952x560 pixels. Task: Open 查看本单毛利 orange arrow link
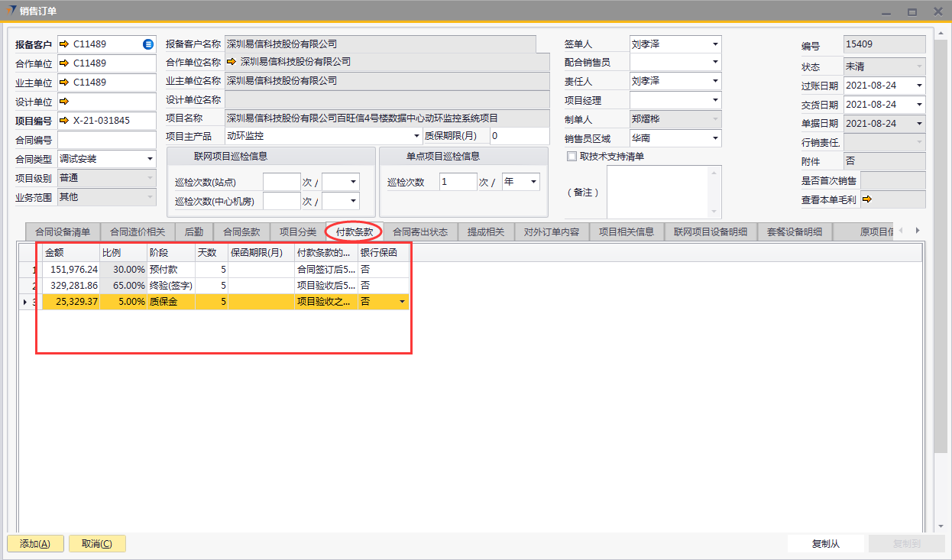[x=867, y=199]
